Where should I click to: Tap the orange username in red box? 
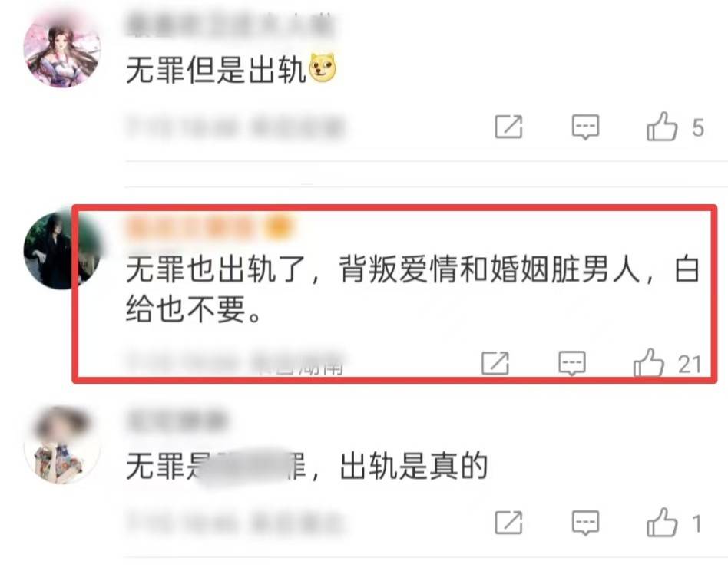coord(190,228)
